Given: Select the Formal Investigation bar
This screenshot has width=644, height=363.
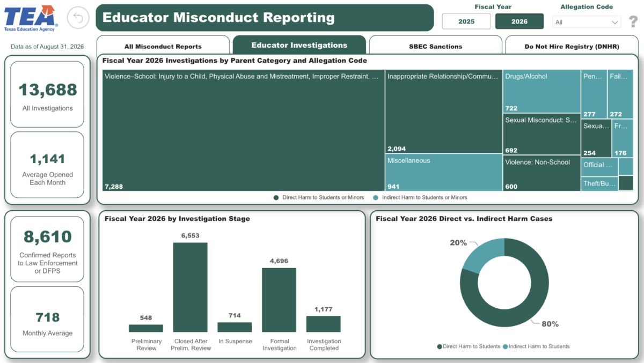Looking at the screenshot, I should pos(279,300).
